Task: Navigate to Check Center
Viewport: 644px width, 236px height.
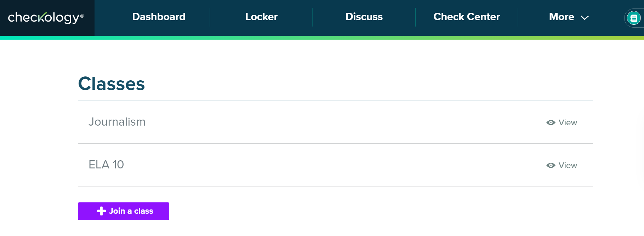Action: tap(467, 17)
